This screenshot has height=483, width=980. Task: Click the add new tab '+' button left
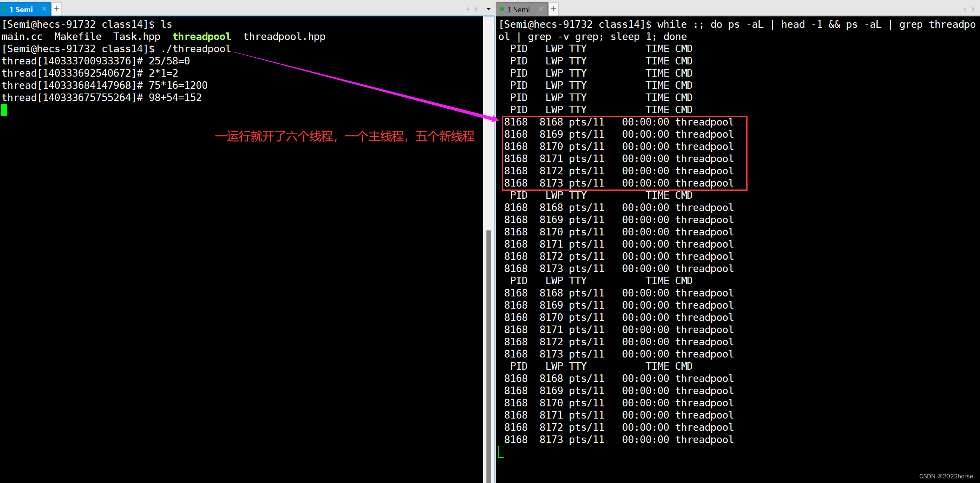click(56, 9)
